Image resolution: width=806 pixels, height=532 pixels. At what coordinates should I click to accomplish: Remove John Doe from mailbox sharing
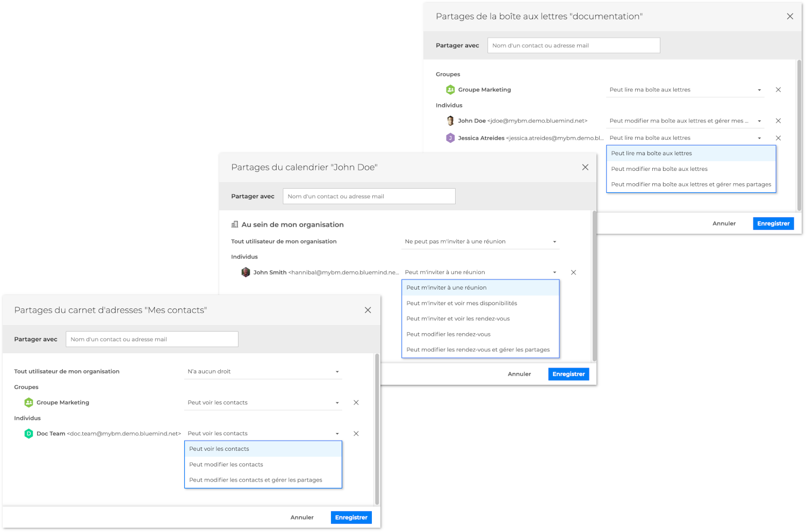778,121
